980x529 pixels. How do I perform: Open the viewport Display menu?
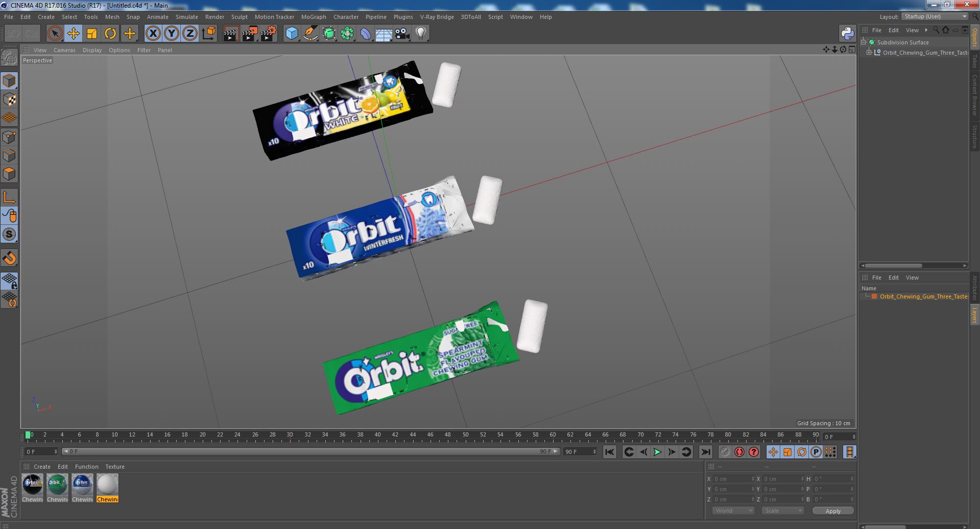pyautogui.click(x=92, y=50)
